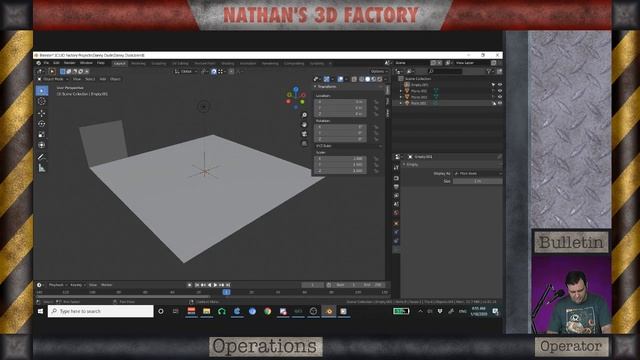The height and width of the screenshot is (360, 640).
Task: Expand Plane.003 in the outliner
Action: [x=401, y=103]
